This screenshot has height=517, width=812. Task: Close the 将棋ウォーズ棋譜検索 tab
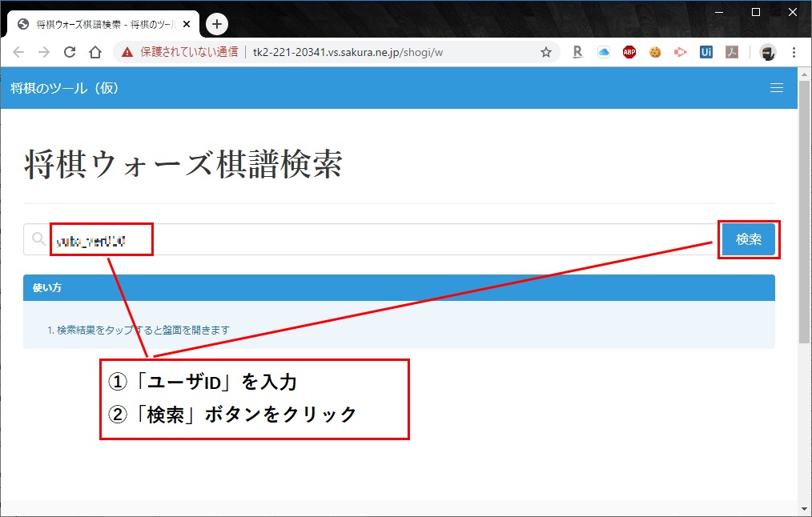click(187, 24)
